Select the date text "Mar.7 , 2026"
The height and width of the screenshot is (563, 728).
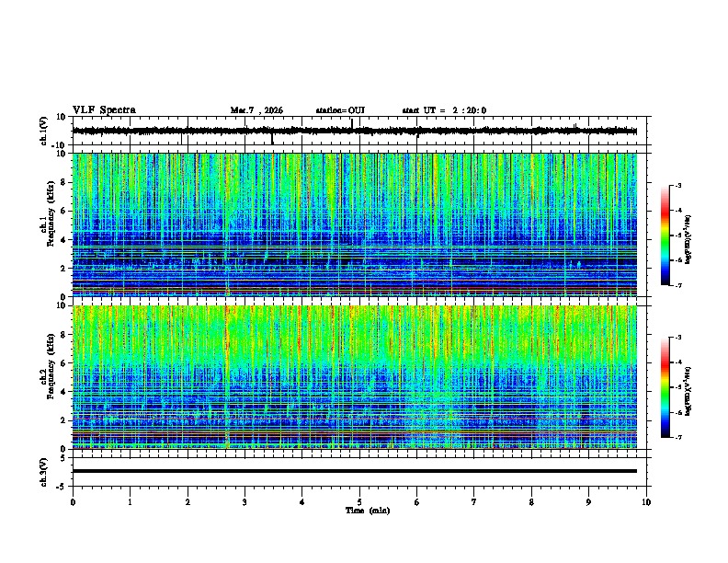click(256, 110)
